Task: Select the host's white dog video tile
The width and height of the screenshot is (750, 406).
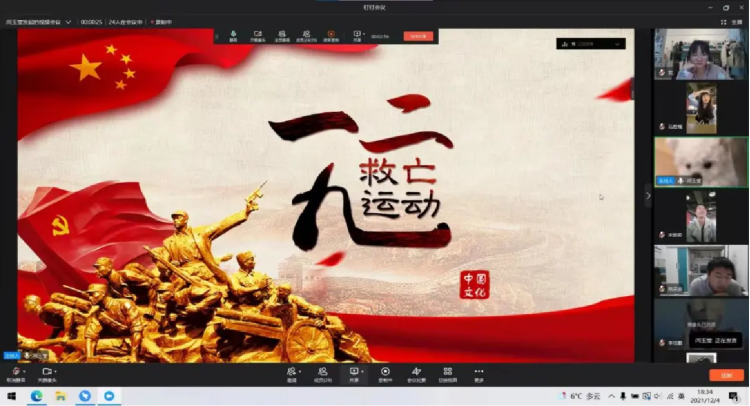Action: coord(701,162)
